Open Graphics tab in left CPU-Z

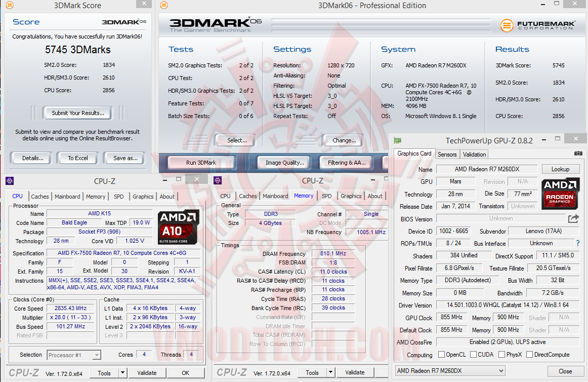click(x=143, y=197)
